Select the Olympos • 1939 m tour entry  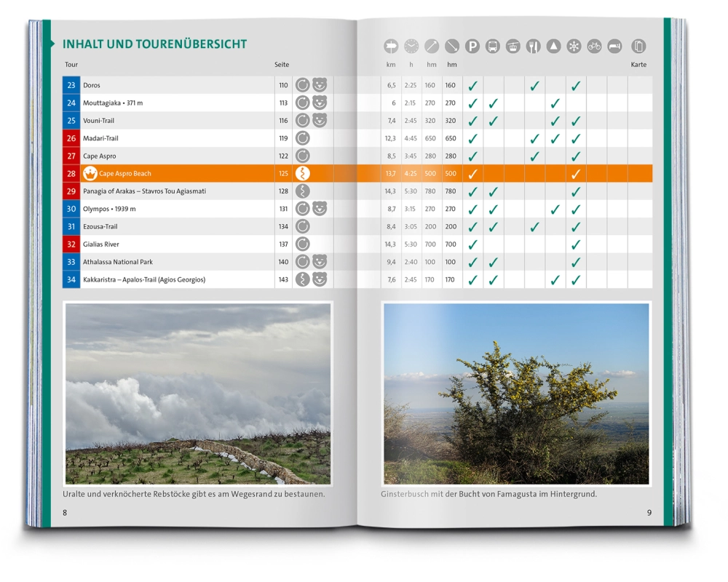[x=109, y=209]
